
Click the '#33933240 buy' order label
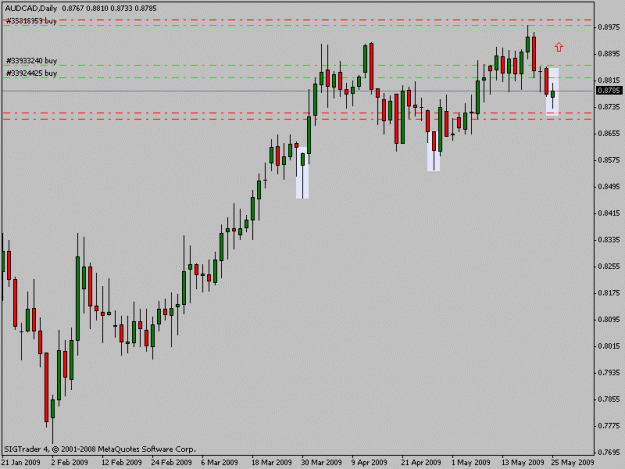[31, 61]
